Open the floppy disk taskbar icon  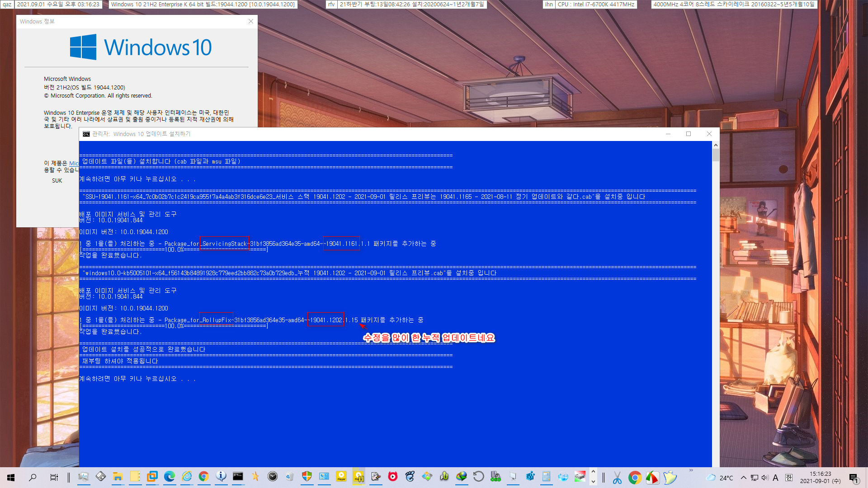[100, 476]
